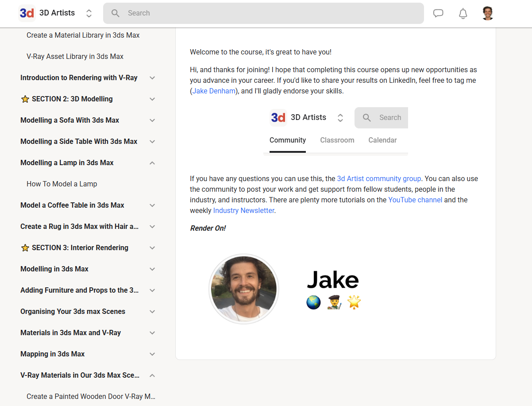Open the chat messages icon
Image resolution: width=532 pixels, height=406 pixels.
[438, 13]
